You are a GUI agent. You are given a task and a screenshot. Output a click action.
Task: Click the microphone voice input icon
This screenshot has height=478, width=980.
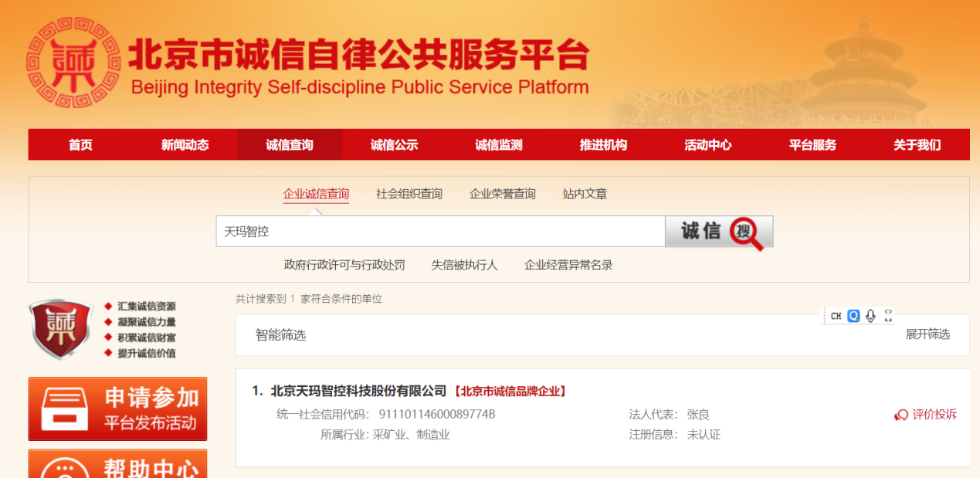click(871, 316)
